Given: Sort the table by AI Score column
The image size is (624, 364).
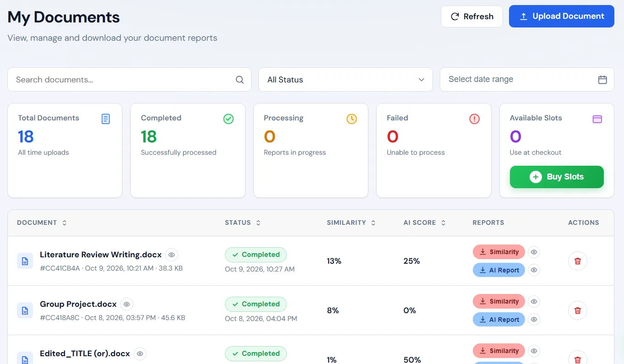Looking at the screenshot, I should click(425, 223).
